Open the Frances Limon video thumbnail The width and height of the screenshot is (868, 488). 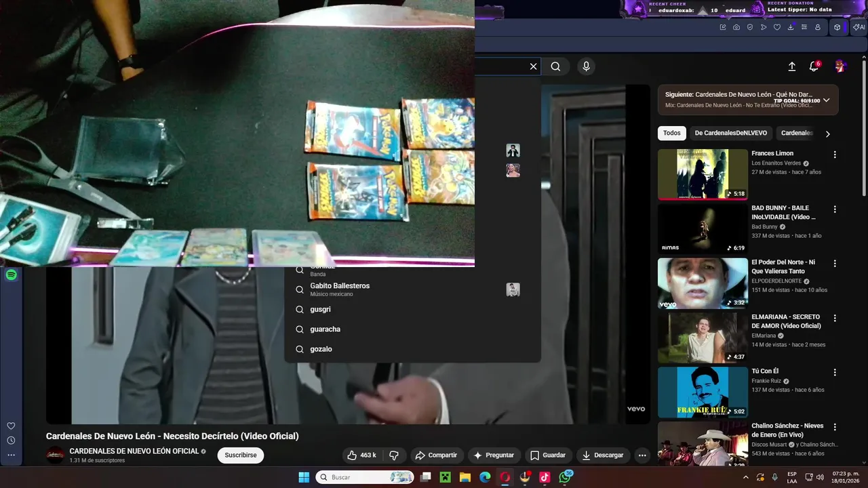point(703,174)
